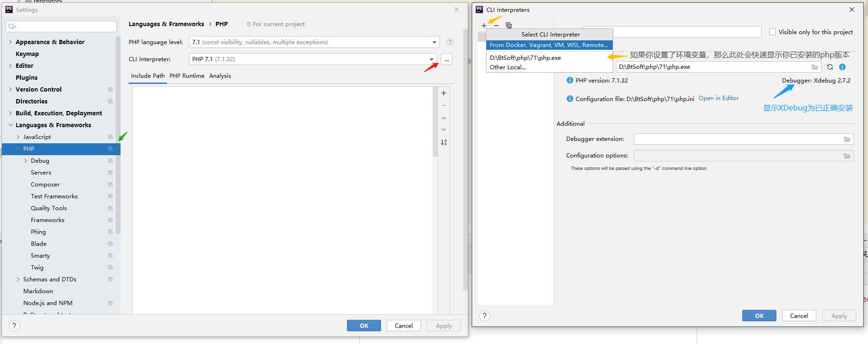Switch to the PHP Runtime tab
868x344 pixels.
[x=187, y=76]
